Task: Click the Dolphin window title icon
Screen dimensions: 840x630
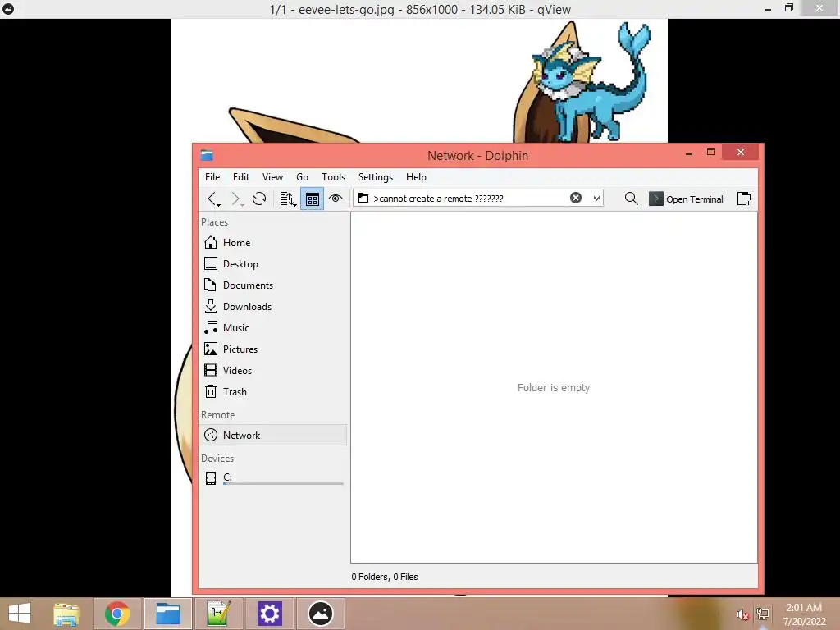Action: pos(207,155)
